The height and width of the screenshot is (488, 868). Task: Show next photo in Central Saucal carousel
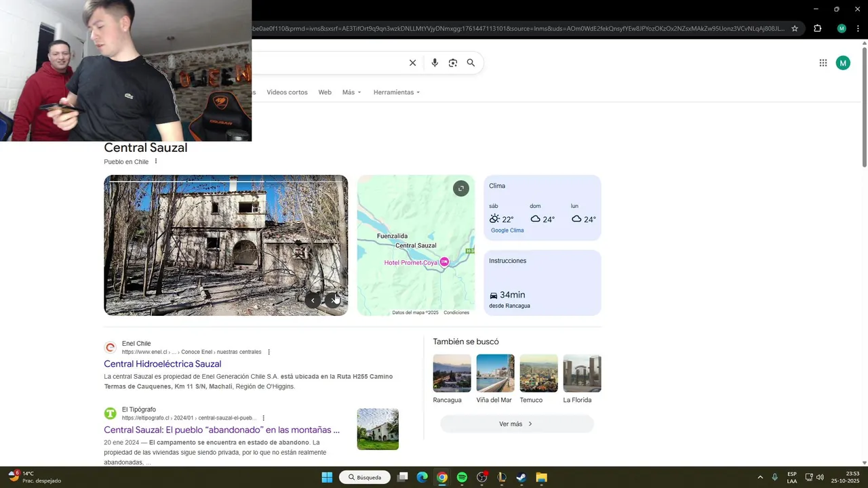(333, 300)
